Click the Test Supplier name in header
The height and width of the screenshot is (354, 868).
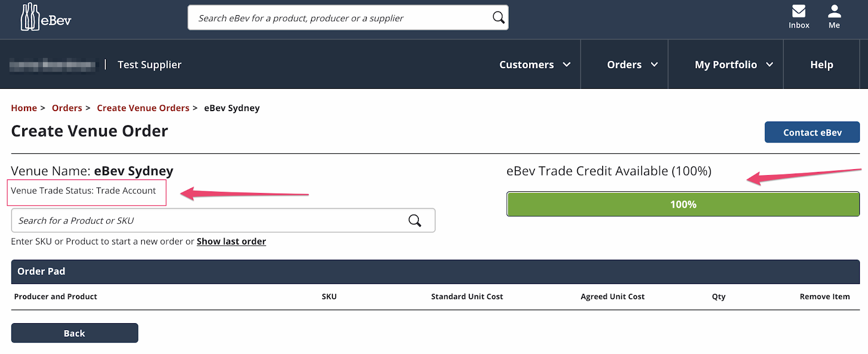click(150, 65)
